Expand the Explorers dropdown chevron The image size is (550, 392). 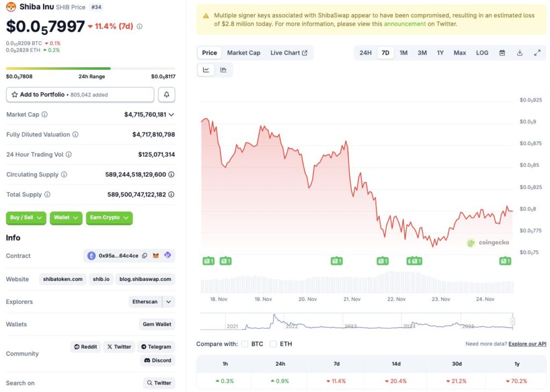click(x=169, y=301)
